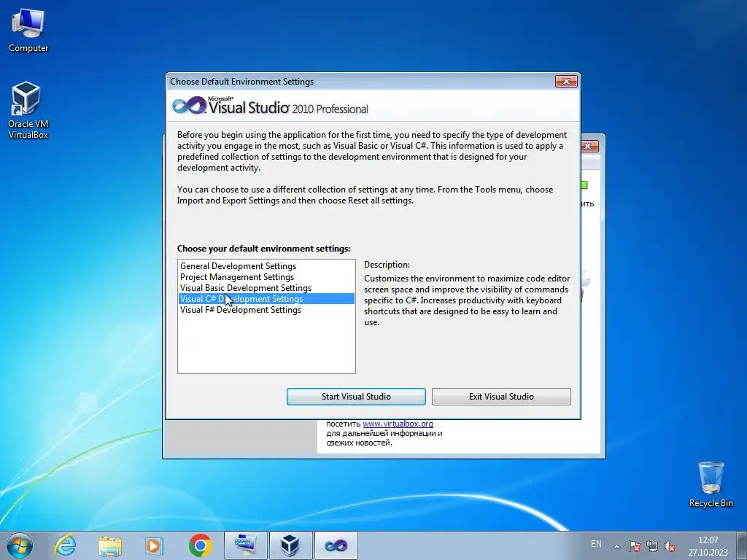Select the Oracle VM VirtualBox desktop shortcut

point(28,110)
